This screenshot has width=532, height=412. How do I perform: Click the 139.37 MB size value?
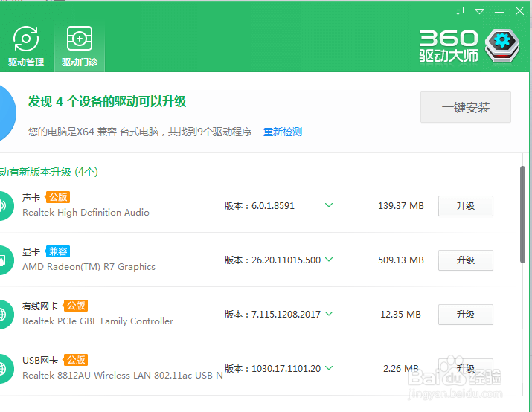click(401, 206)
